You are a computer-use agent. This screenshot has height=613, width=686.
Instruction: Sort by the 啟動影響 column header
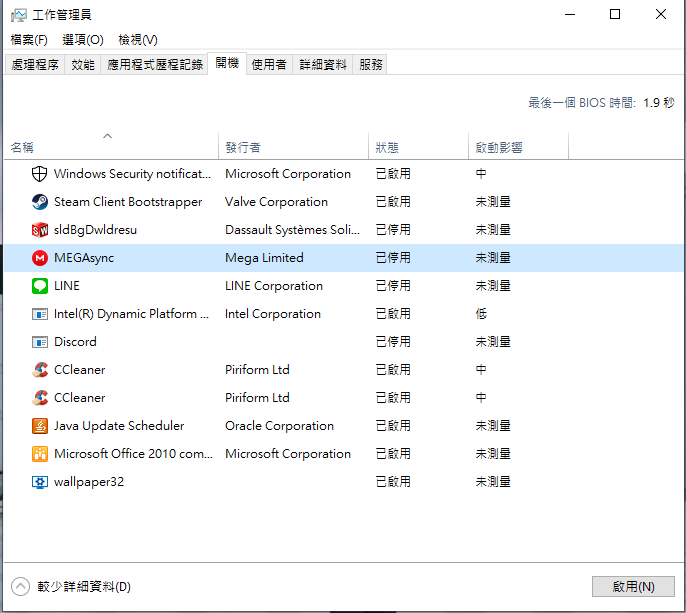[x=518, y=145]
